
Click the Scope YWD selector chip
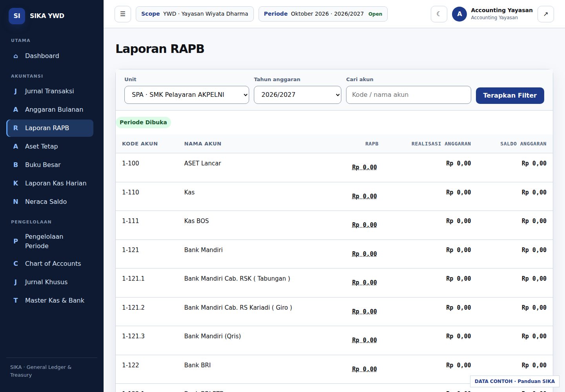point(195,14)
